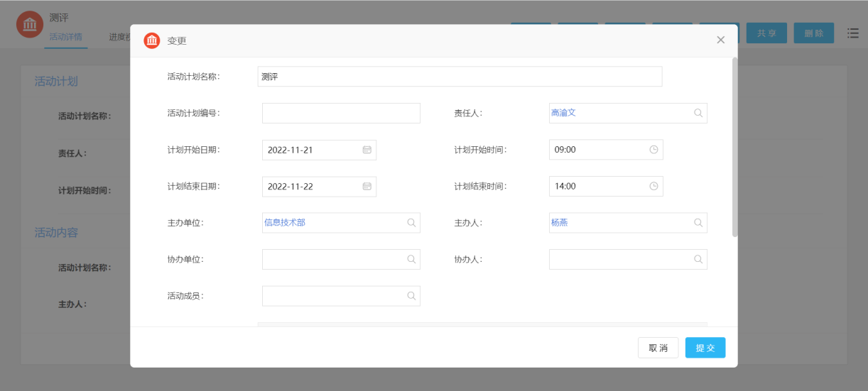Click clock icon in 计划开始时间 field
868x391 pixels.
[653, 150]
